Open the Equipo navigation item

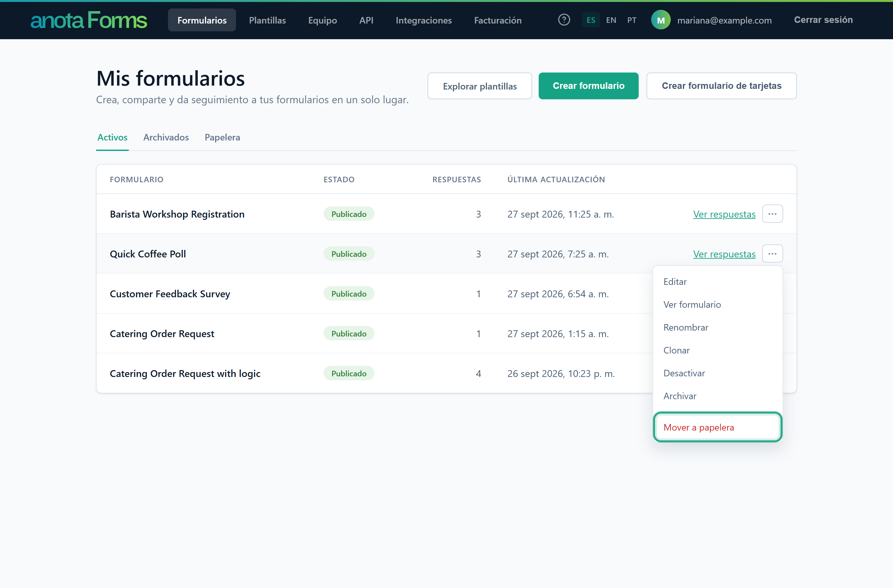[x=322, y=20]
